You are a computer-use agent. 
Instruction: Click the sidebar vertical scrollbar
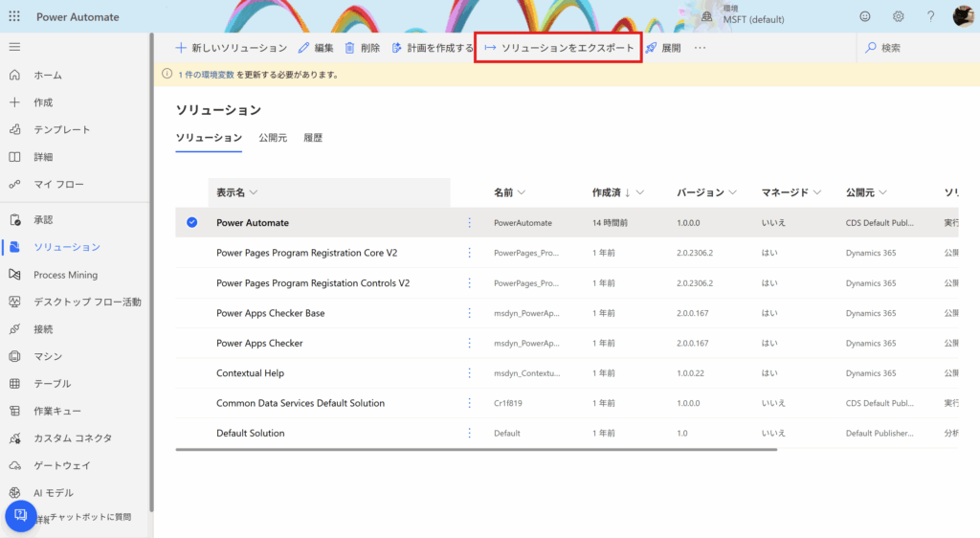click(x=151, y=272)
